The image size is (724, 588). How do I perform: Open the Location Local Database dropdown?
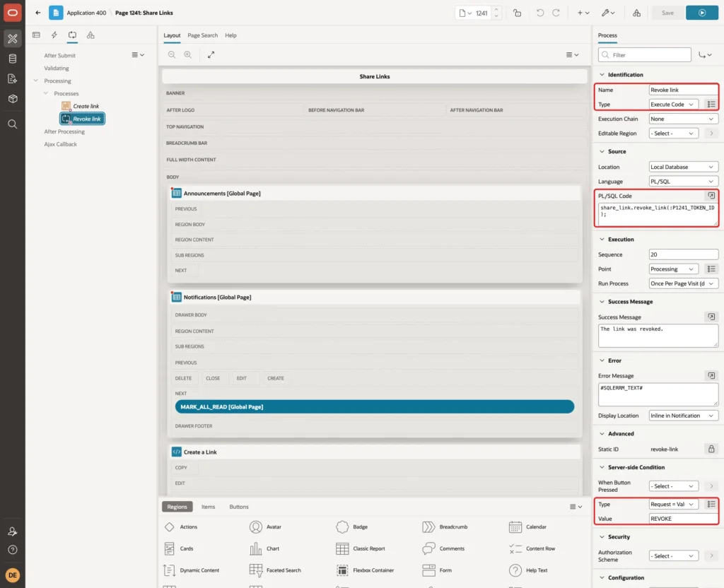coord(684,167)
